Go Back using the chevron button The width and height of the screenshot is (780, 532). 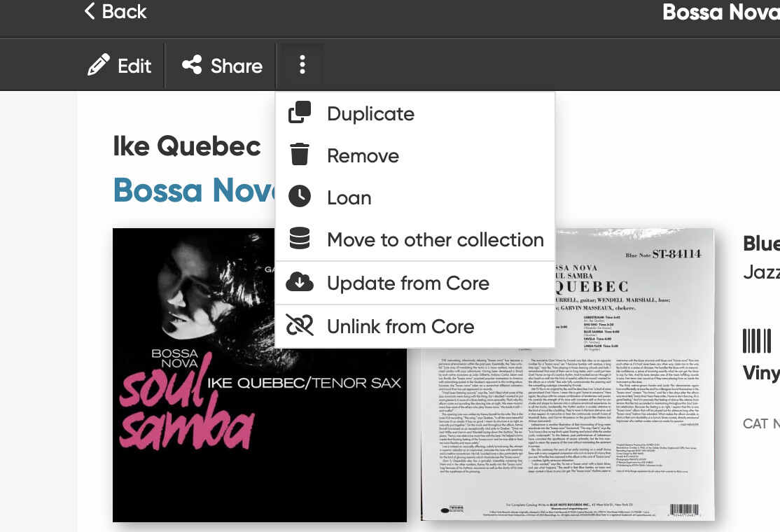[116, 11]
